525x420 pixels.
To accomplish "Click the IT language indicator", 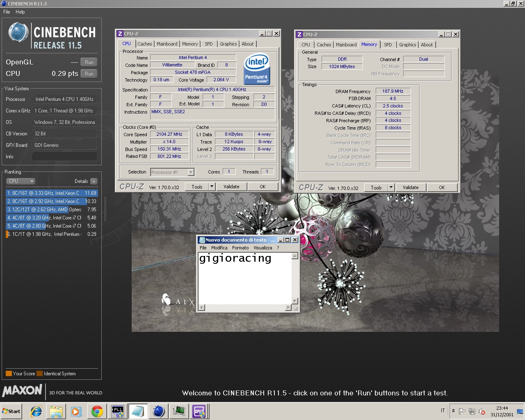I will tap(443, 411).
